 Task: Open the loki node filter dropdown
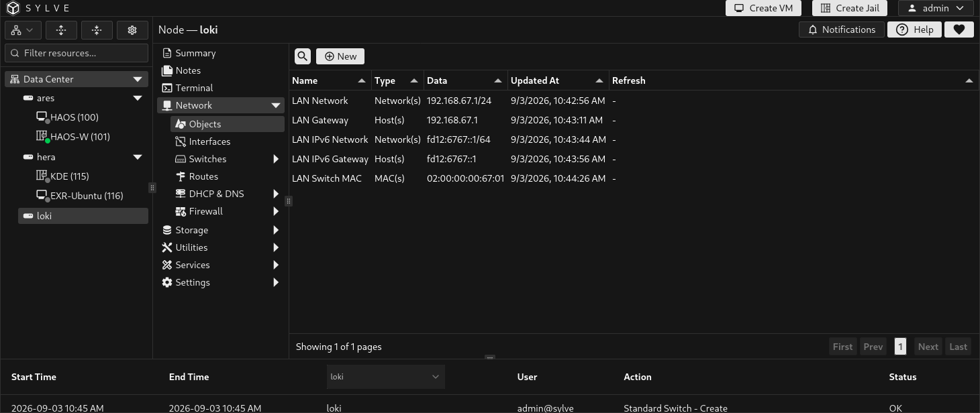tap(385, 377)
